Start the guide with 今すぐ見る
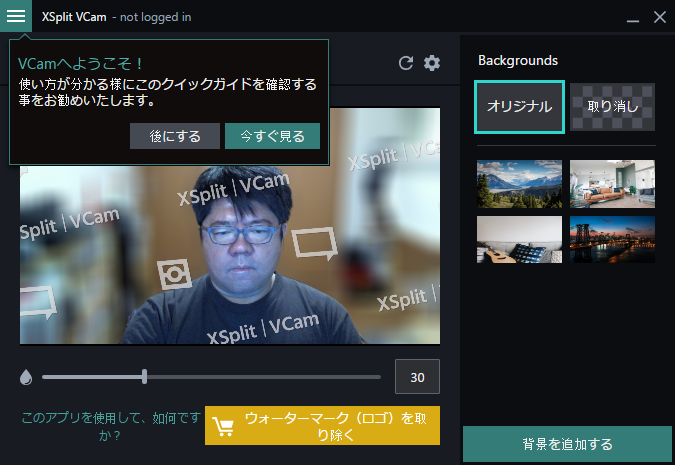 coord(272,136)
